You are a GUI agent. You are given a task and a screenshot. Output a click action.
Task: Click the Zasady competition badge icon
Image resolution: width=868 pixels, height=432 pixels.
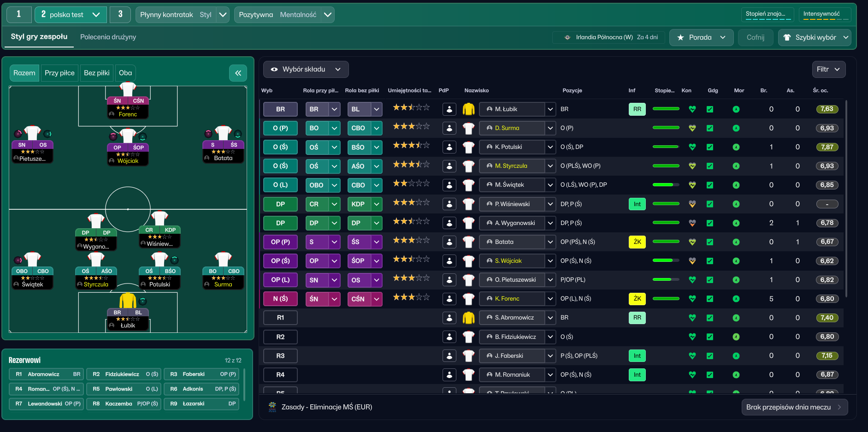click(272, 407)
